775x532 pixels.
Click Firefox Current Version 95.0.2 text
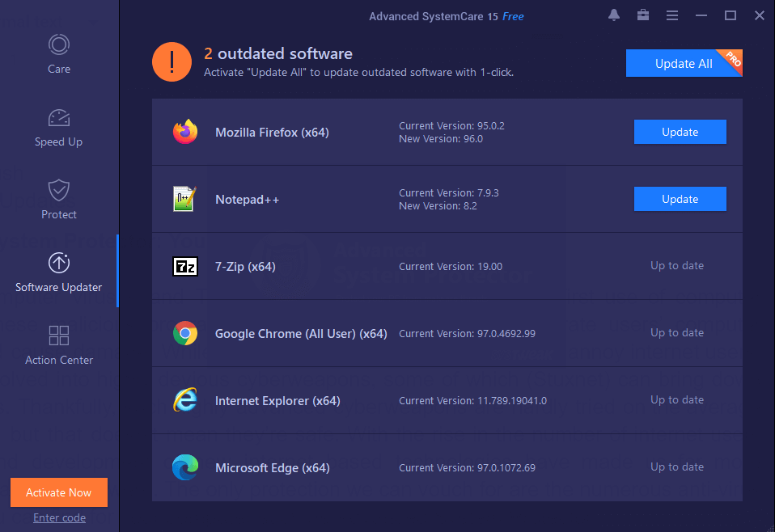451,126
